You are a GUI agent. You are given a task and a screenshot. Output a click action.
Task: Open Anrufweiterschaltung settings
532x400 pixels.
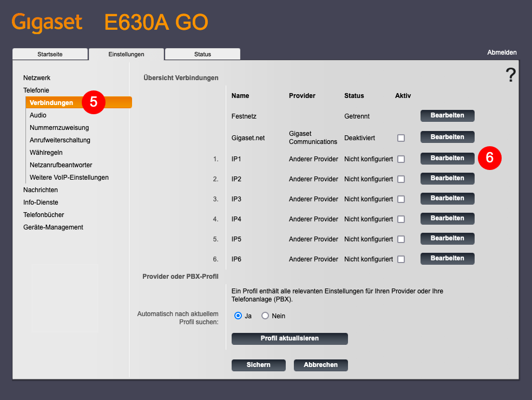pyautogui.click(x=60, y=140)
